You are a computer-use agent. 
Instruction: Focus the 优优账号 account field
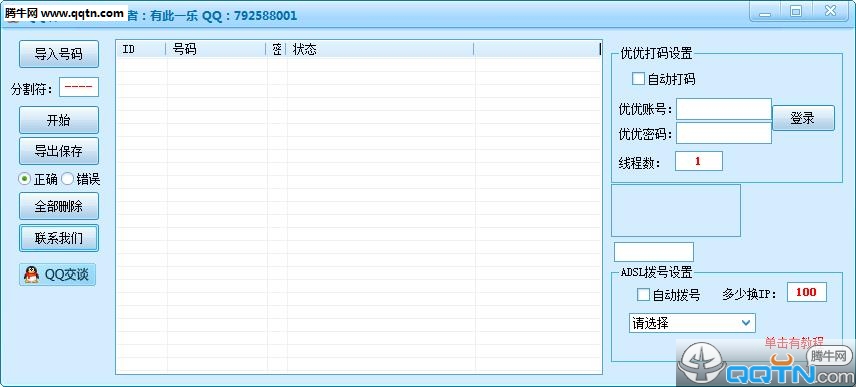(x=724, y=109)
